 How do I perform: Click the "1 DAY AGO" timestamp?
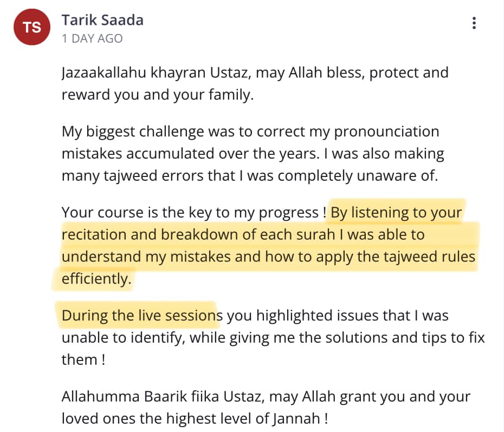(x=92, y=38)
